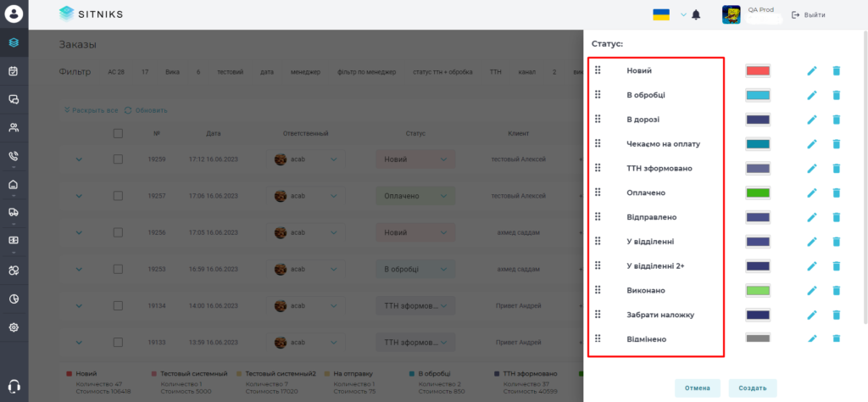The width and height of the screenshot is (868, 402).
Task: Click the SITNIKS logo
Action: [x=91, y=14]
